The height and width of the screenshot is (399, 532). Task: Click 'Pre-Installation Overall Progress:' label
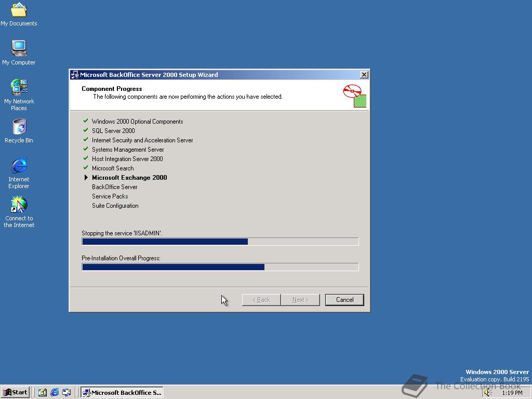coord(121,258)
